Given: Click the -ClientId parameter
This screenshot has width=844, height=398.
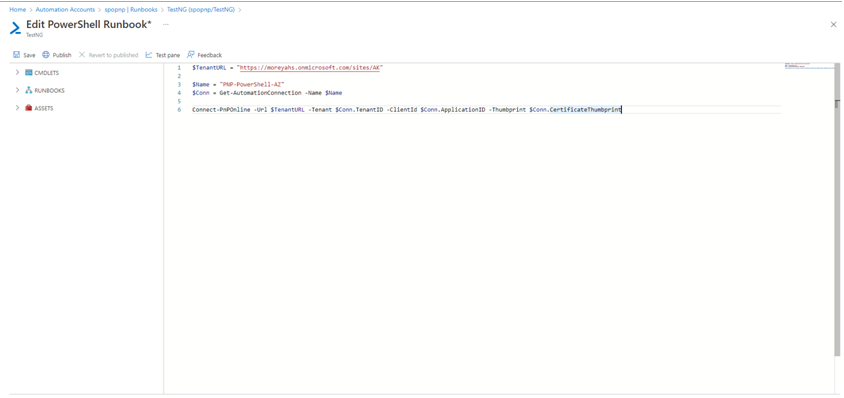Looking at the screenshot, I should [x=402, y=109].
